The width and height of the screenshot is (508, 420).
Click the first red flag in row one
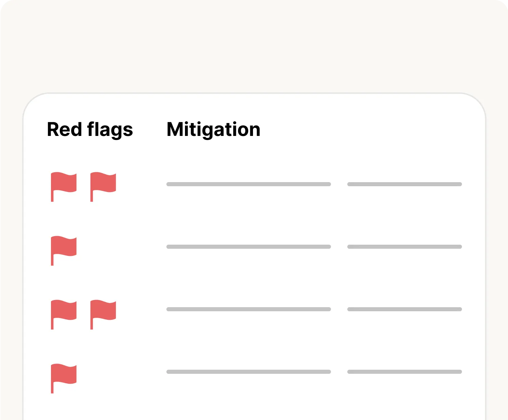pyautogui.click(x=64, y=183)
